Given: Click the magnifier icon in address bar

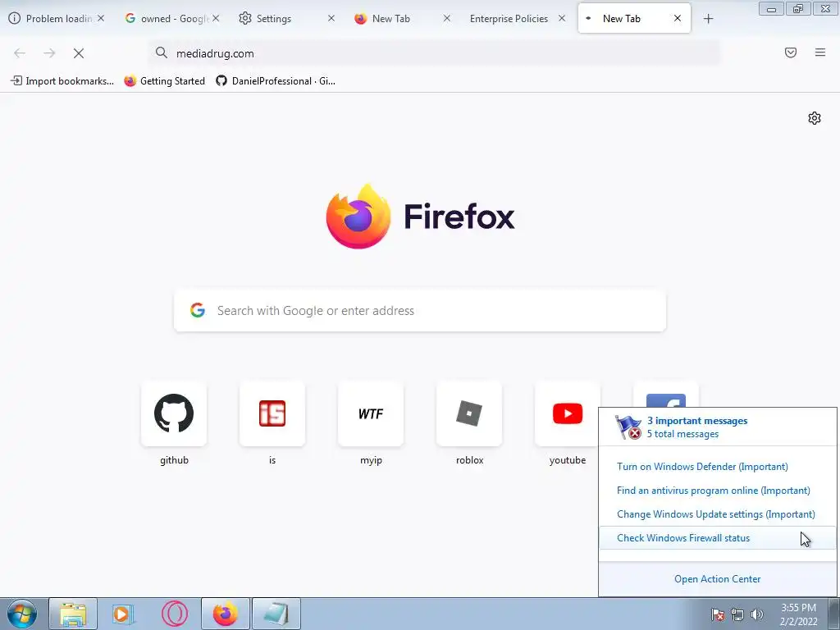Looking at the screenshot, I should pos(162,52).
